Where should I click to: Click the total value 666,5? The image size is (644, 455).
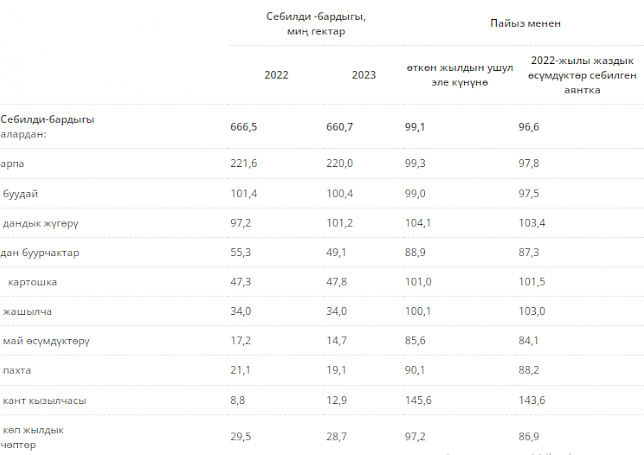click(244, 127)
